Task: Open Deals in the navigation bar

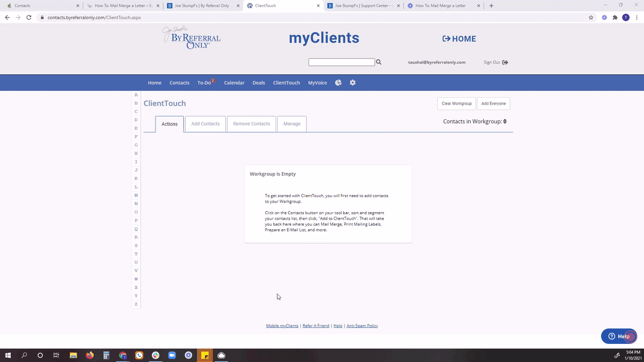Action: [x=259, y=82]
